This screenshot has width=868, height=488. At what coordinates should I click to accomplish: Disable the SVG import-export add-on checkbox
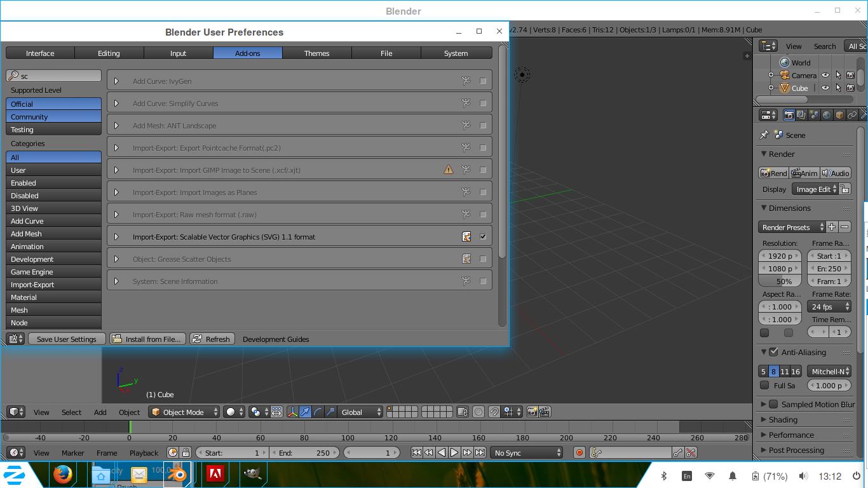coord(483,236)
